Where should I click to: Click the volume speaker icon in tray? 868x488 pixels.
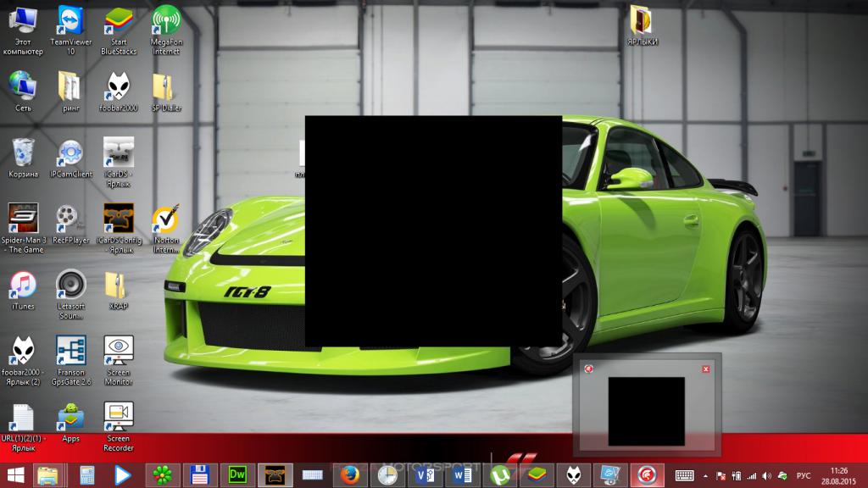(766, 475)
